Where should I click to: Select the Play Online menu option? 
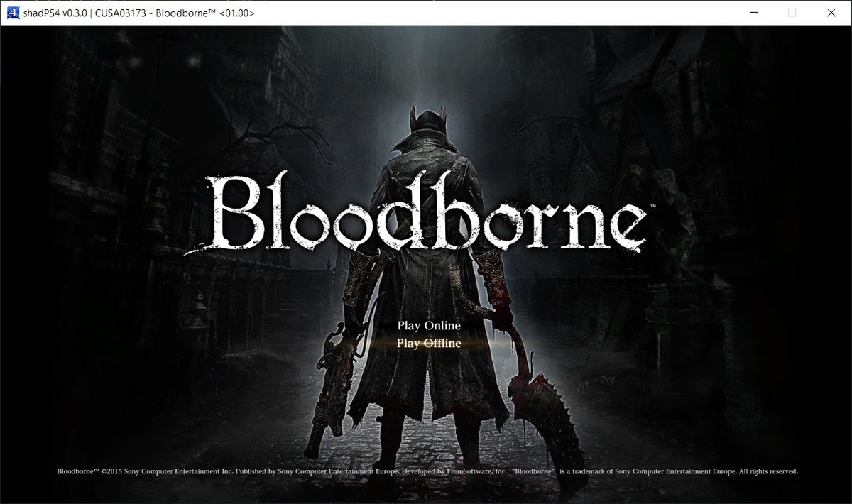pos(429,326)
